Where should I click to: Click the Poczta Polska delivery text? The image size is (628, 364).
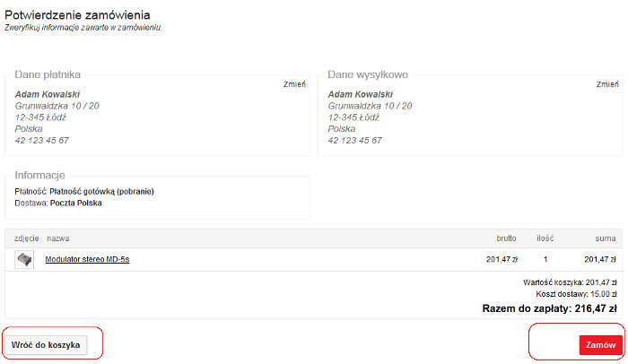coord(75,203)
